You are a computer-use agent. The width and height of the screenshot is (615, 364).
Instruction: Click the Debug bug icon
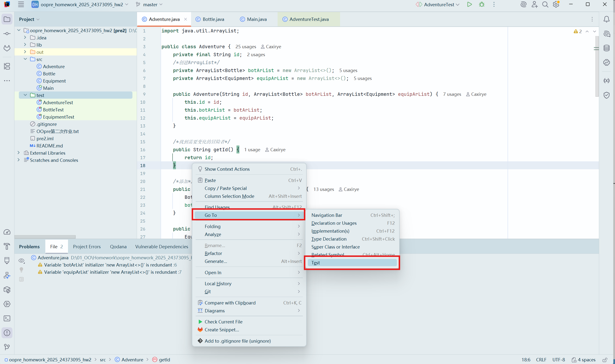pyautogui.click(x=481, y=4)
